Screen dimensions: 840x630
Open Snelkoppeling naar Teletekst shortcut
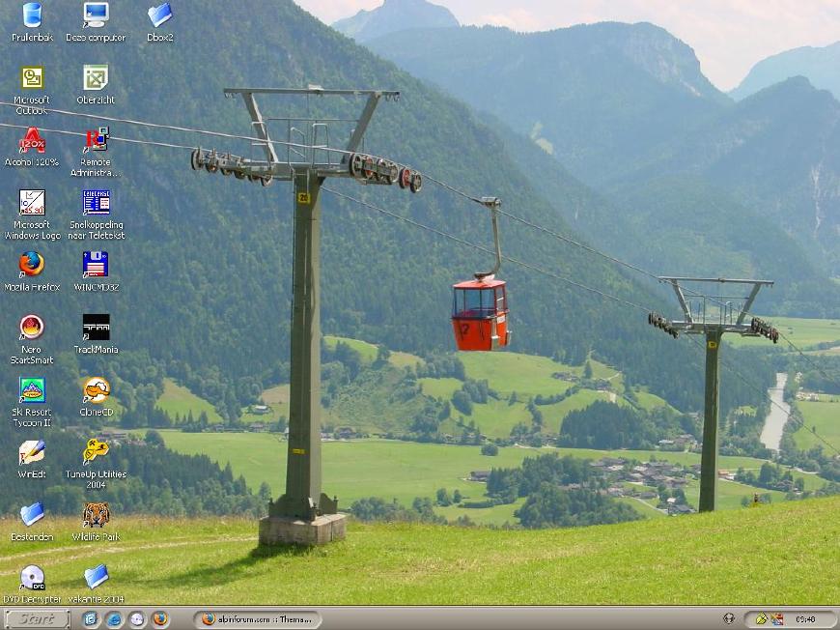[96, 203]
